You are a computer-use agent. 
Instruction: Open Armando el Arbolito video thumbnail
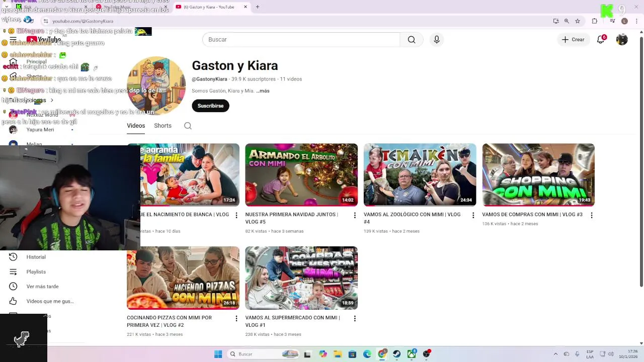point(301,175)
